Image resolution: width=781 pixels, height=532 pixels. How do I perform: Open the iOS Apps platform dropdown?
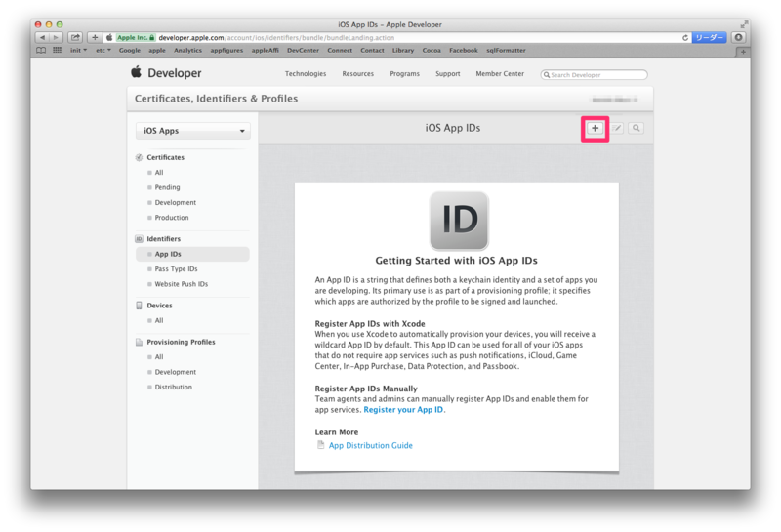(x=193, y=131)
